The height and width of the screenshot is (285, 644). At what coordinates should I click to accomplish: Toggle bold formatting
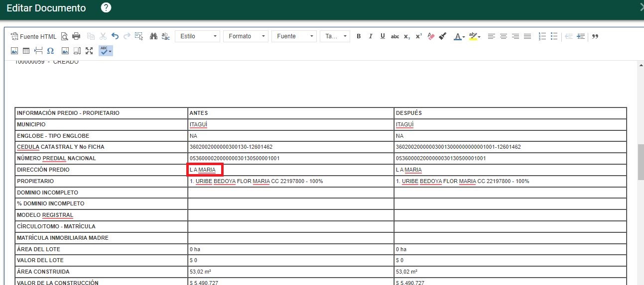pyautogui.click(x=359, y=36)
